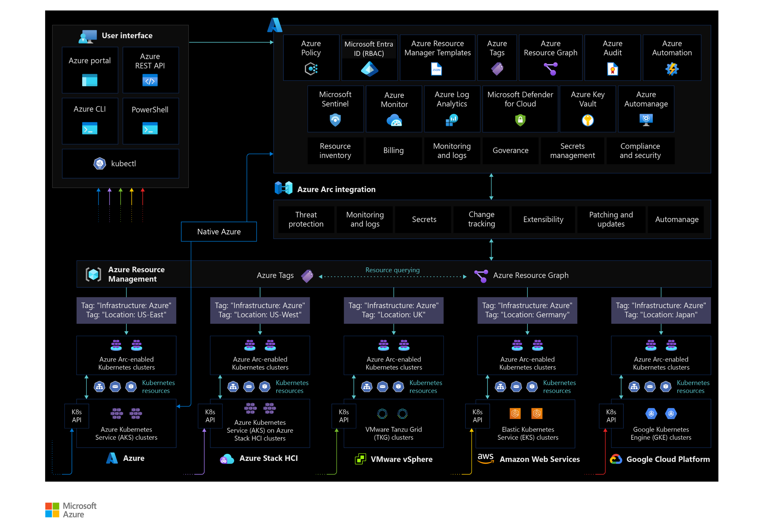Click the K8s API box beside EKS clusters
This screenshot has width=760, height=532.
(477, 416)
